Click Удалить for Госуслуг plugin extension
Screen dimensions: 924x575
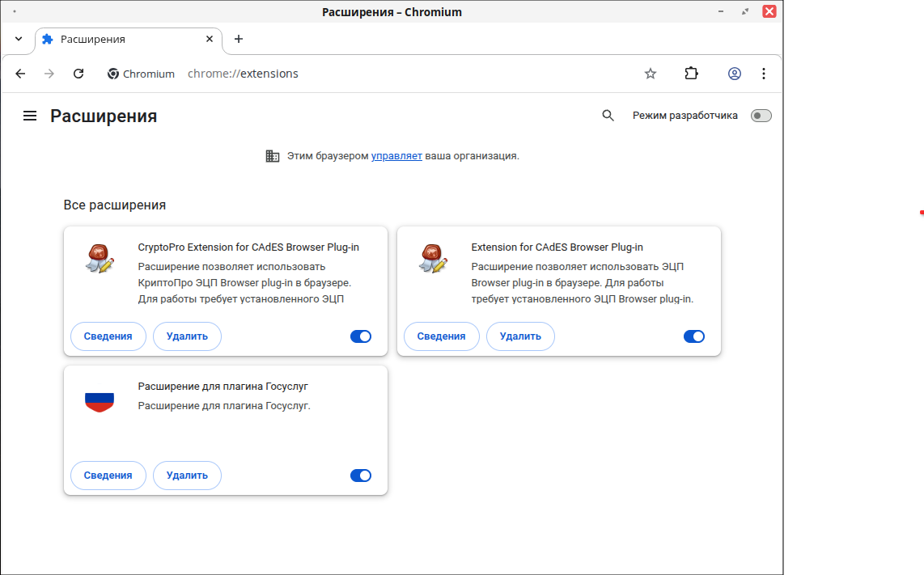pos(187,476)
